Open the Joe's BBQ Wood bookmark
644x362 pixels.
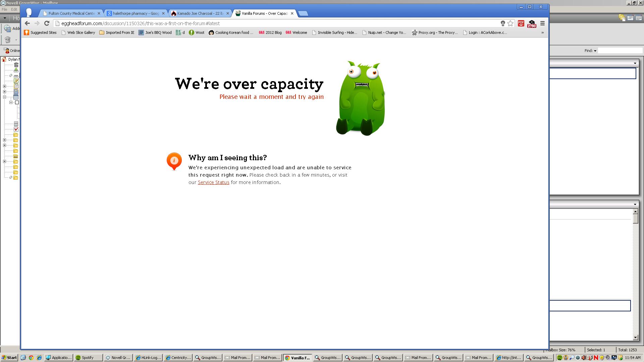click(155, 33)
